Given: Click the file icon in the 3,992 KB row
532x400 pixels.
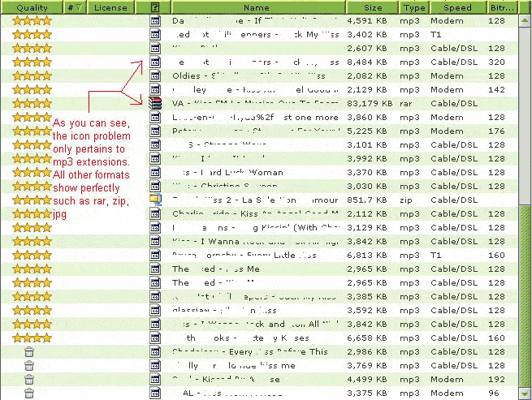Looking at the screenshot, I should point(155,158).
